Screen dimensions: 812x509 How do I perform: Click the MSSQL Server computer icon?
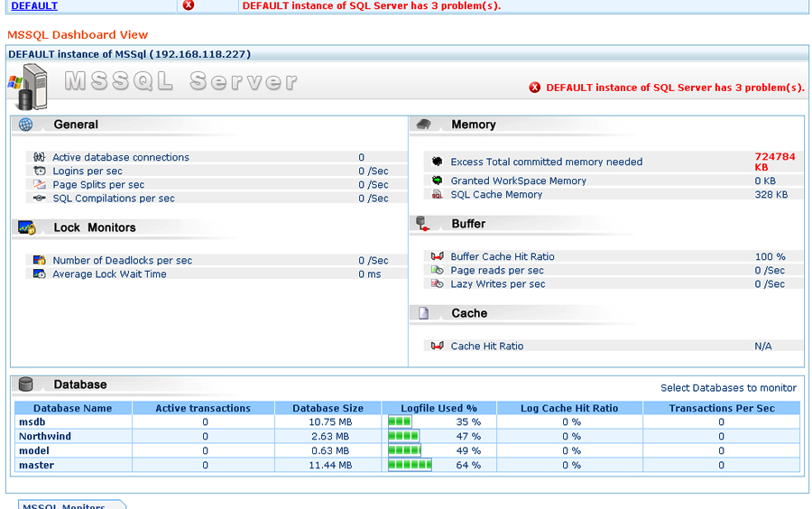(28, 87)
